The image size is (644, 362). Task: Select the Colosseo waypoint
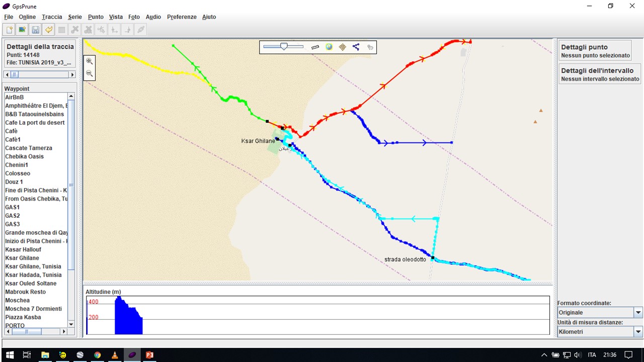click(36, 173)
